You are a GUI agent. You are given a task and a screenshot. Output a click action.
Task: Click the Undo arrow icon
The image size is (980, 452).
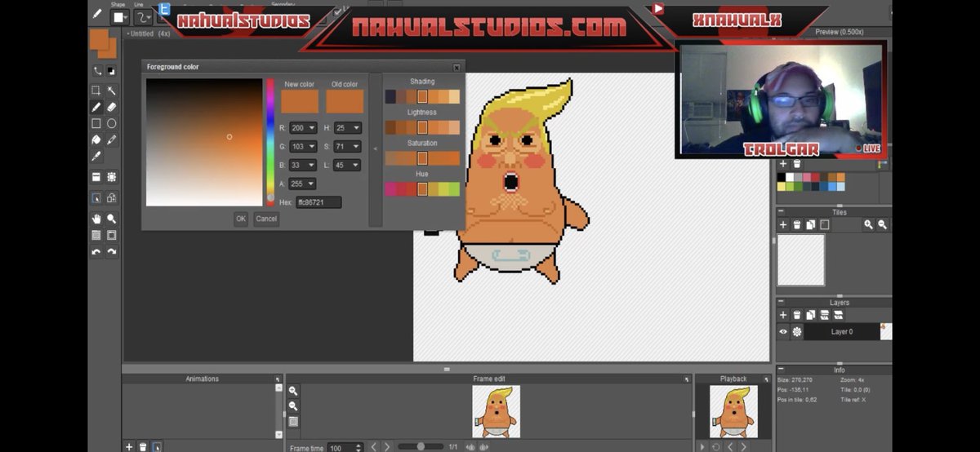[x=96, y=252]
